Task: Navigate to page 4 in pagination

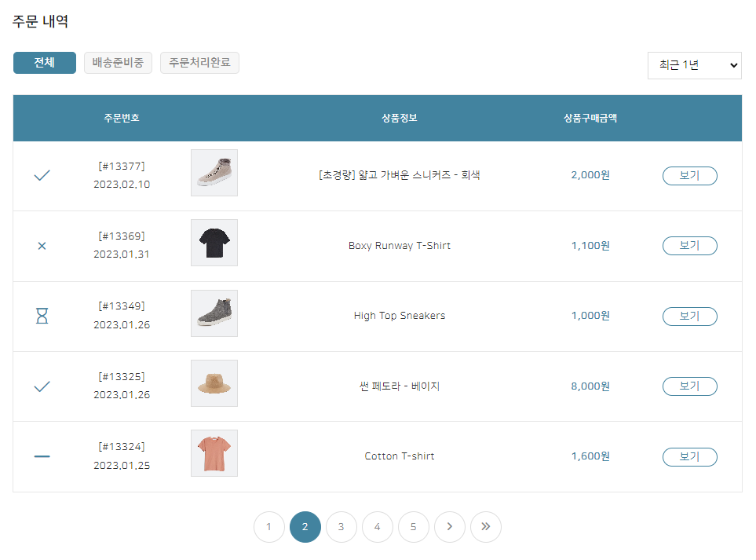Action: point(378,527)
